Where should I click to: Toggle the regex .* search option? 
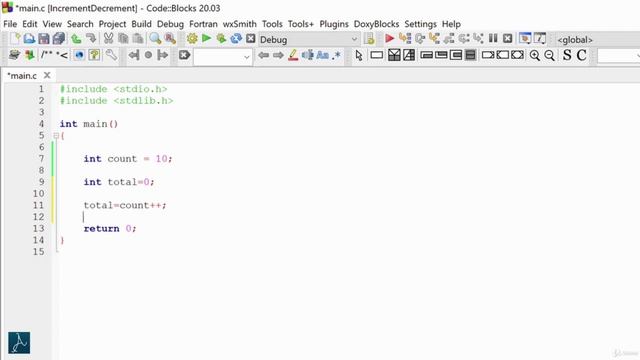point(337,55)
